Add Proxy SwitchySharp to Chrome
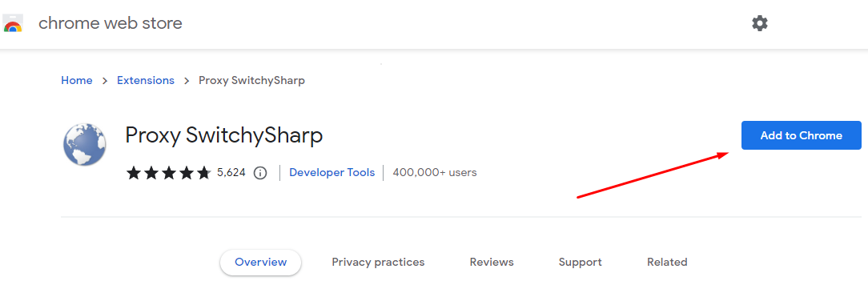 click(801, 135)
